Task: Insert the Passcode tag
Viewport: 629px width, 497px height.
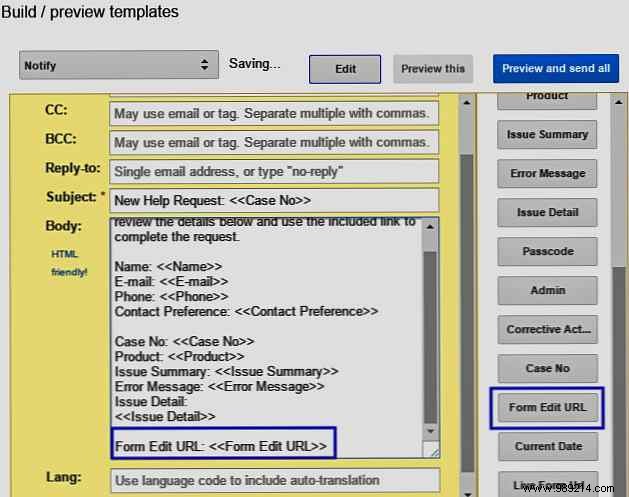Action: [x=547, y=252]
